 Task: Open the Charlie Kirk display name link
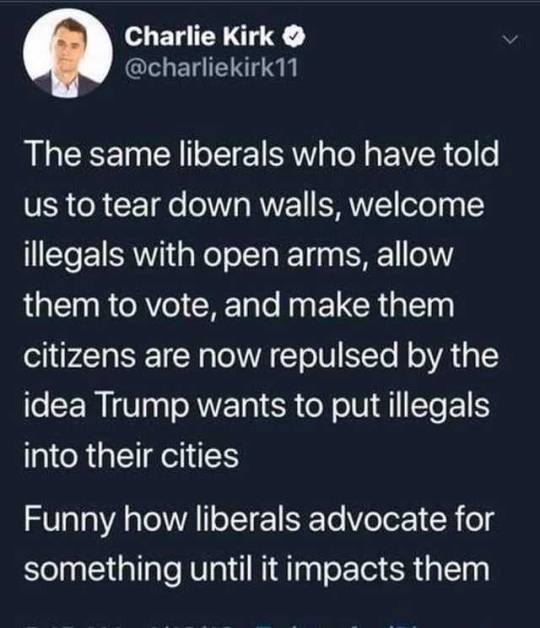coord(199,37)
